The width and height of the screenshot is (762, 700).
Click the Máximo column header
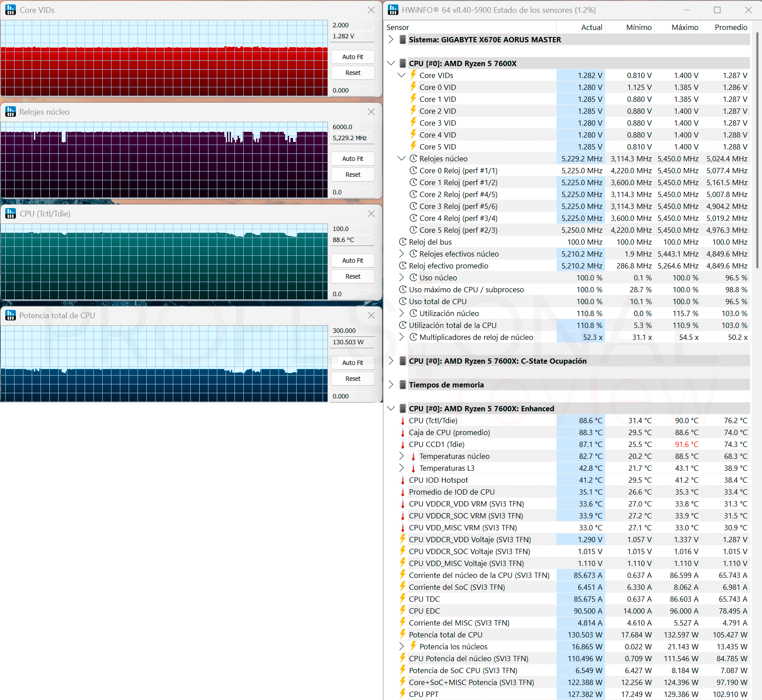point(685,27)
